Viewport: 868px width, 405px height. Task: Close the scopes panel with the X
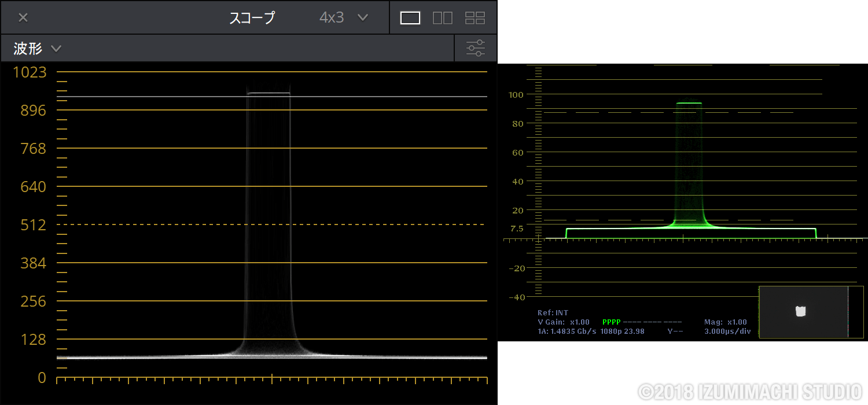23,17
